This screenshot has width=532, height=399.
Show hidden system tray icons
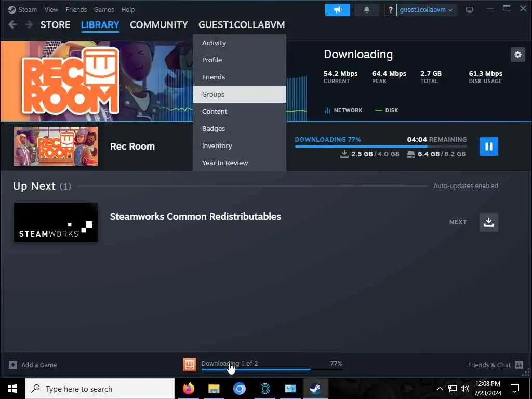440,389
